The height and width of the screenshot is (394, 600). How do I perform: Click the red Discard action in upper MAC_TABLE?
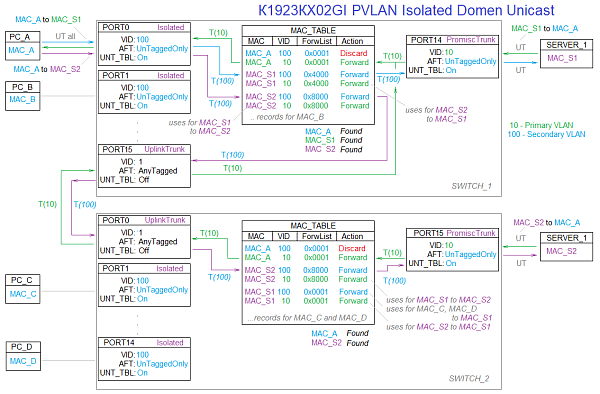(354, 53)
